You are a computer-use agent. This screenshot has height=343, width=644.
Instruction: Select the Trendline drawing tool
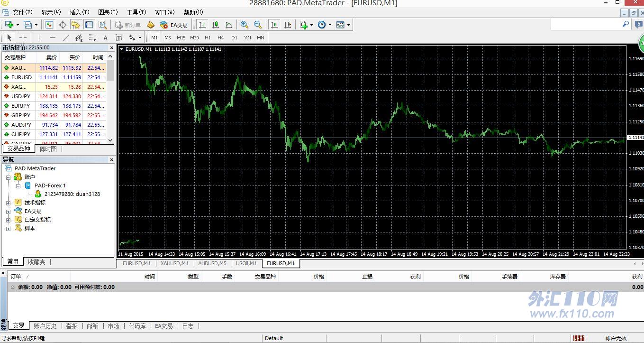point(65,37)
